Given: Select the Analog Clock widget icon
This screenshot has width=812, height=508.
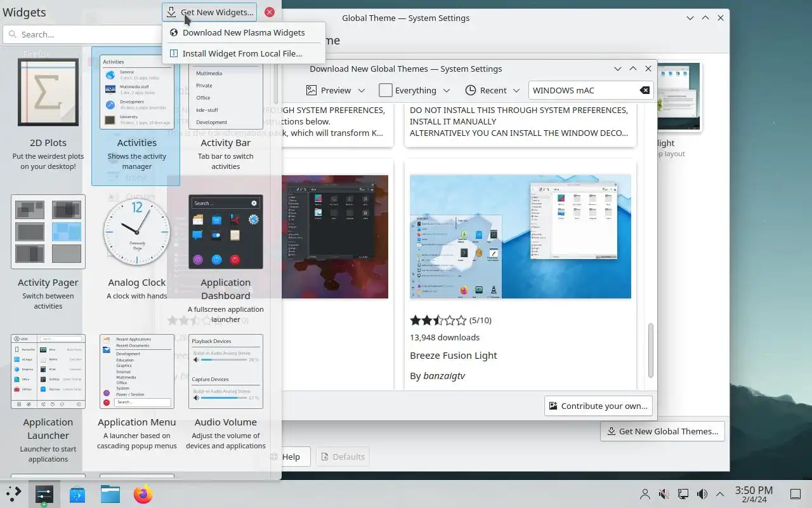Looking at the screenshot, I should (136, 232).
